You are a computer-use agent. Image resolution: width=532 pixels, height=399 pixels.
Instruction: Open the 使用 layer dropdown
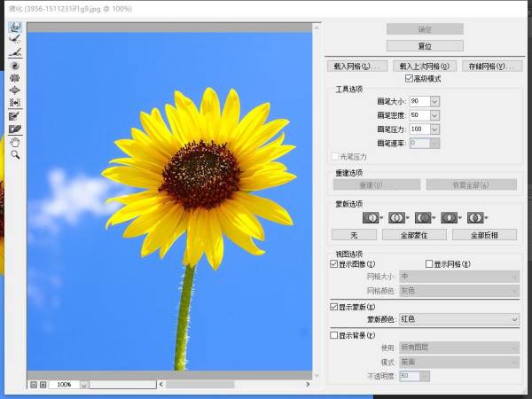pyautogui.click(x=459, y=348)
